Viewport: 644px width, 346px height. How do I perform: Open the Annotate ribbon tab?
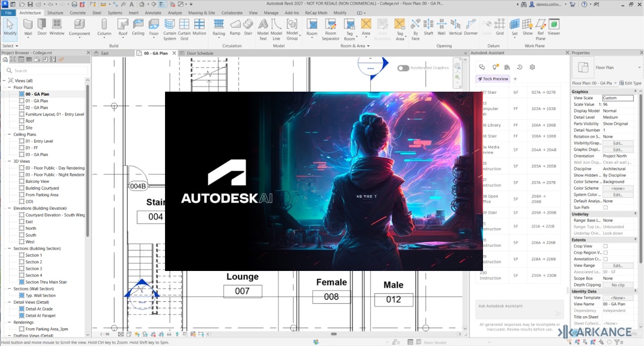153,13
